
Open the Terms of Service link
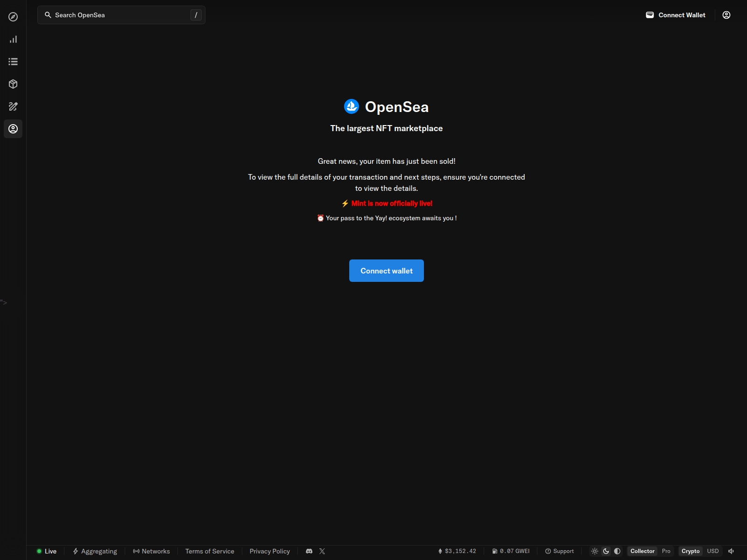pos(210,551)
